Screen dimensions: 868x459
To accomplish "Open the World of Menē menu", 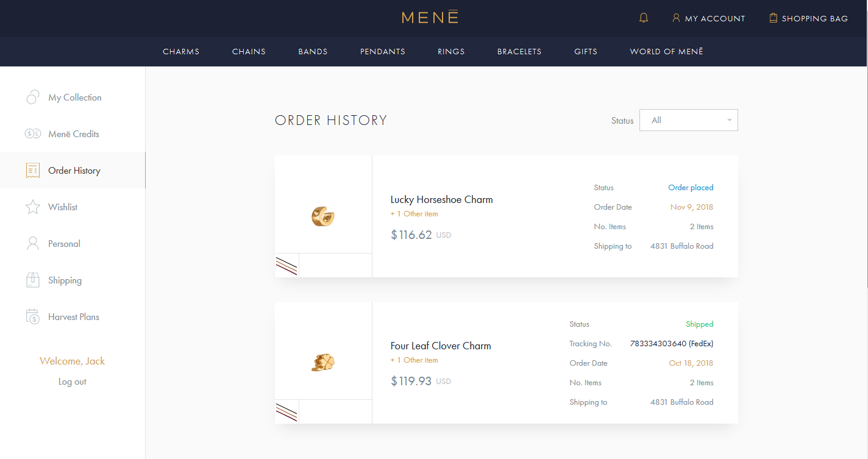I will [x=666, y=51].
